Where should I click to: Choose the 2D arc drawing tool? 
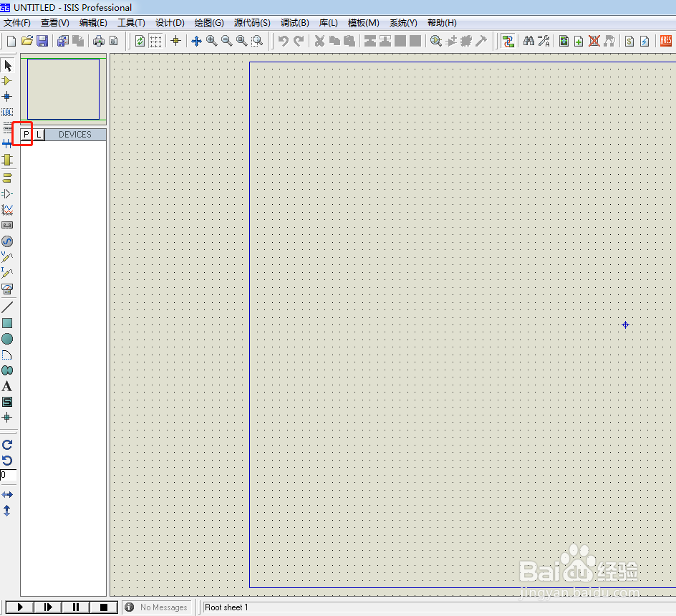(x=7, y=355)
